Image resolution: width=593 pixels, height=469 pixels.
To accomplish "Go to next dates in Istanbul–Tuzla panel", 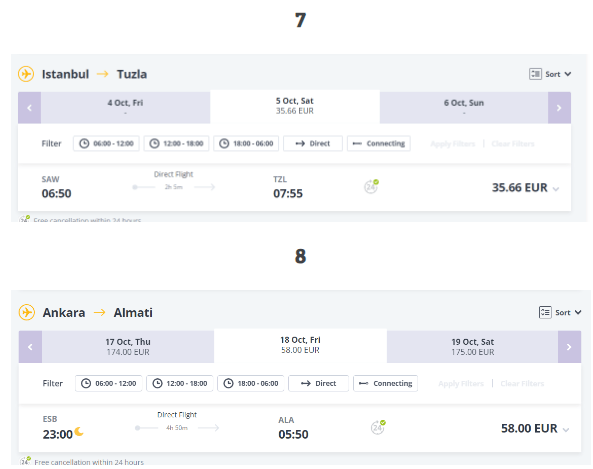I will click(559, 108).
